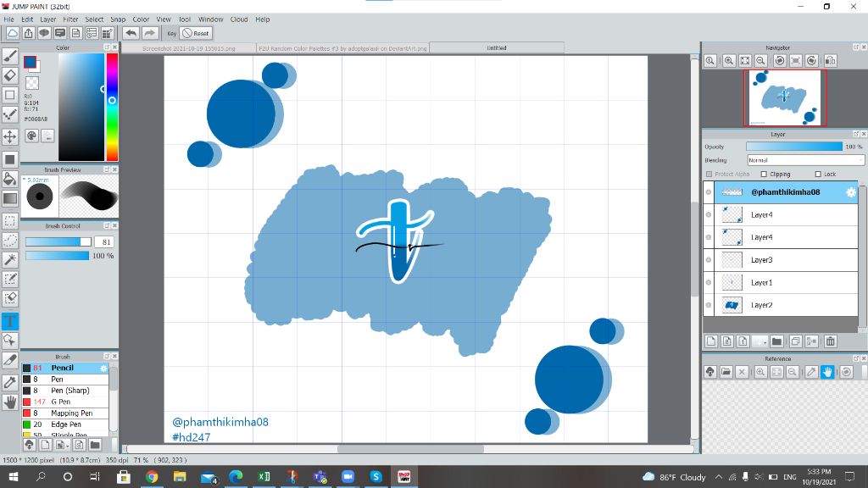The height and width of the screenshot is (488, 868).
Task: Open the Pencil brush gear settings
Action: pyautogui.click(x=103, y=368)
